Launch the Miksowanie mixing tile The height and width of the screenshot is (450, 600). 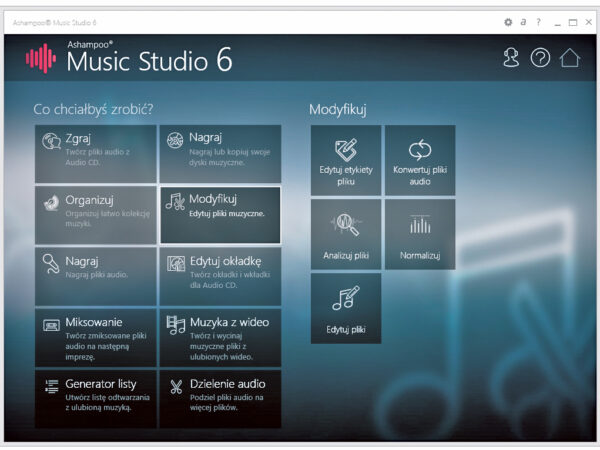coord(96,337)
